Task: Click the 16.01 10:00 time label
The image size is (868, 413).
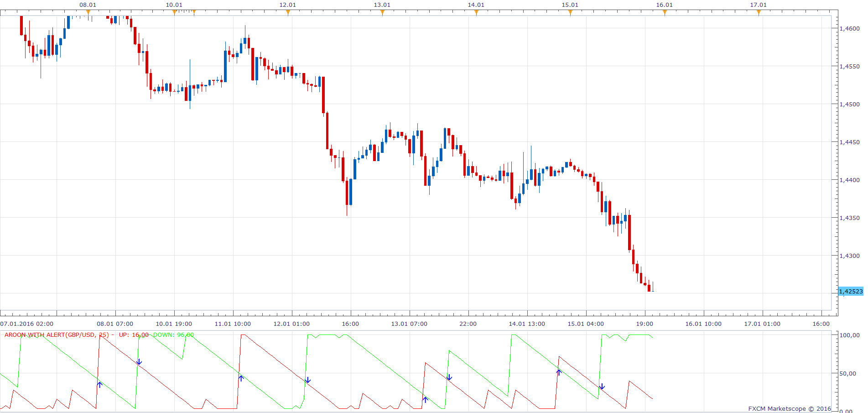Action: tap(703, 324)
